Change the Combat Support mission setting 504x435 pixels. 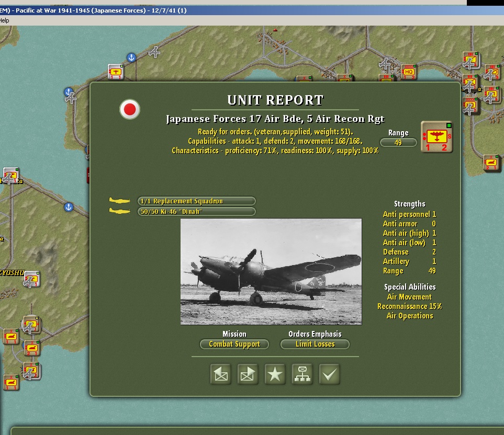[x=234, y=344]
